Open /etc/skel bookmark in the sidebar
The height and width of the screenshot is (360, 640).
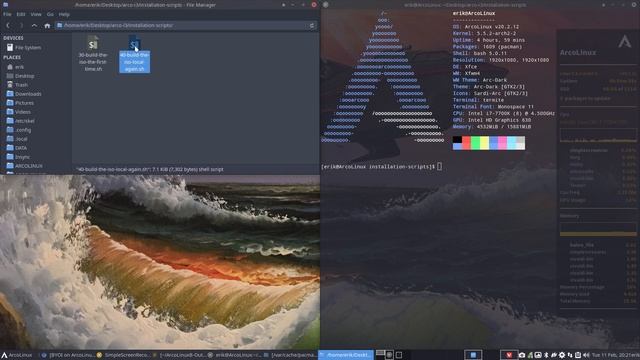coord(21,121)
